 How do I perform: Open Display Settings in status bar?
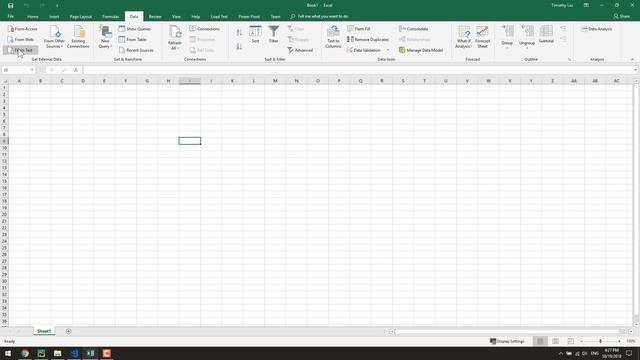tap(507, 341)
